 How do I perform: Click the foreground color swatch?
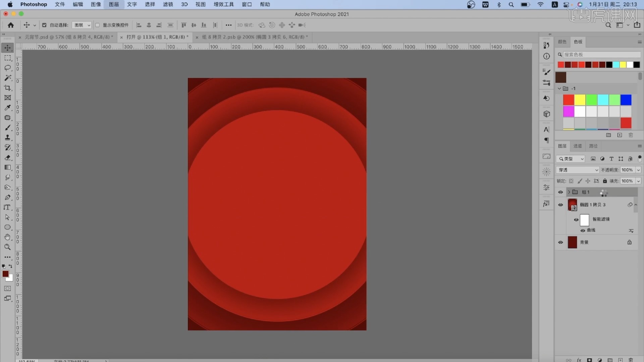tap(5, 274)
